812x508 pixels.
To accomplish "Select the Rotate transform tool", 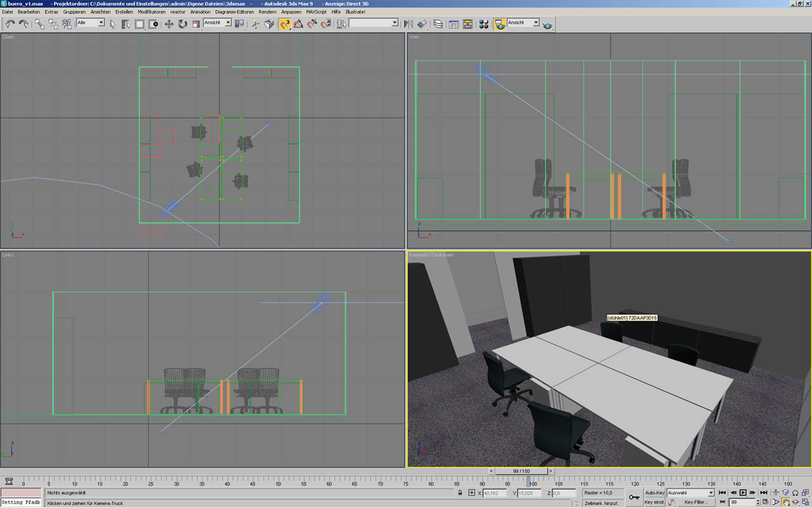I will (183, 23).
